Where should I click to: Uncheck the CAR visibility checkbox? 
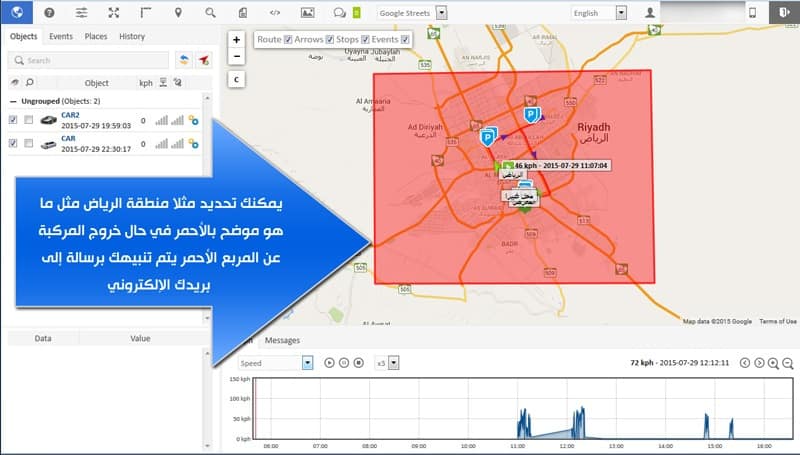pyautogui.click(x=13, y=143)
